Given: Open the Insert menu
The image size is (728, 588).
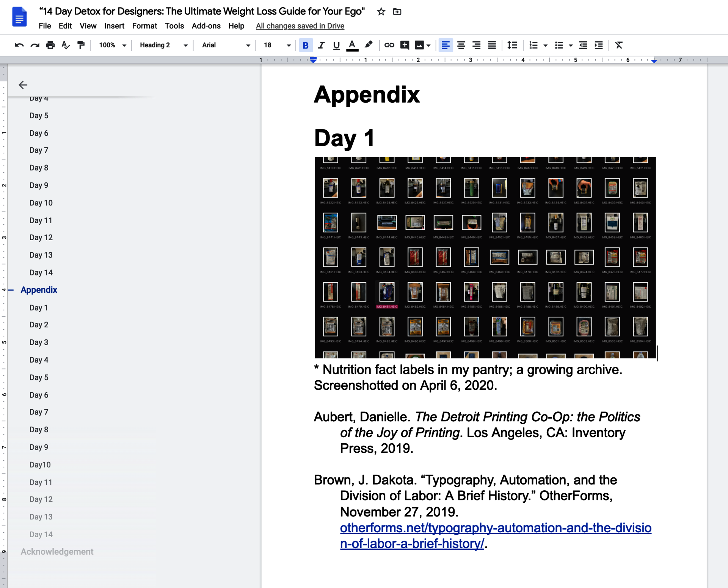Looking at the screenshot, I should [x=114, y=26].
